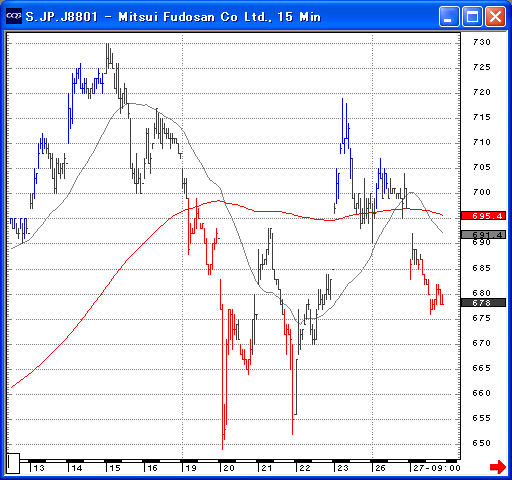Click the 650 price scale label

pyautogui.click(x=482, y=443)
